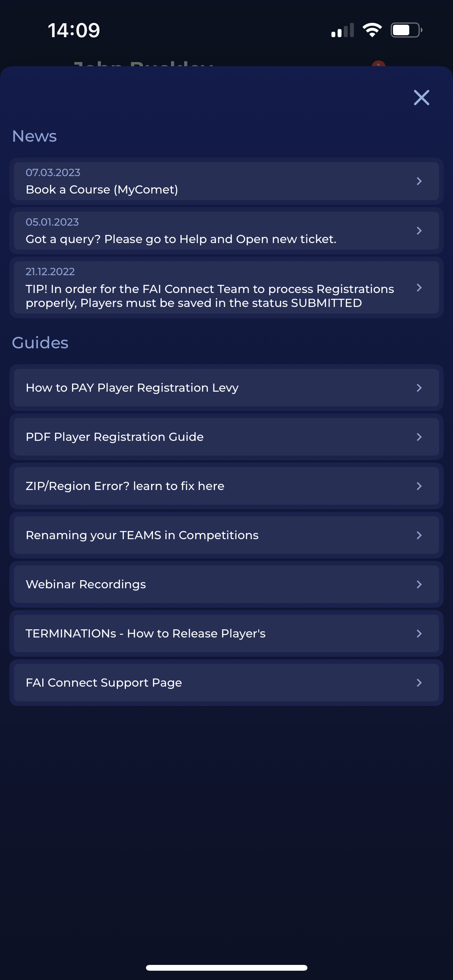
Task: Tap chevron on ZIP/Region Error row
Action: coord(419,486)
